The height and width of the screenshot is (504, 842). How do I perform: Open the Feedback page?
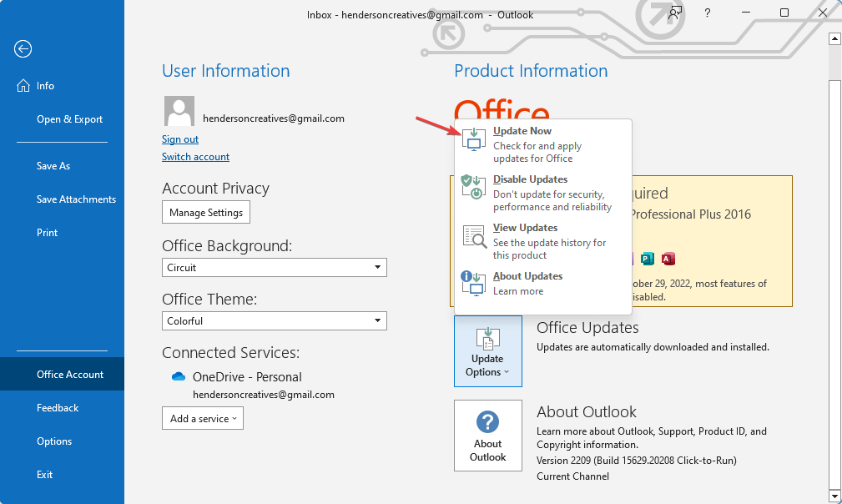(63, 408)
